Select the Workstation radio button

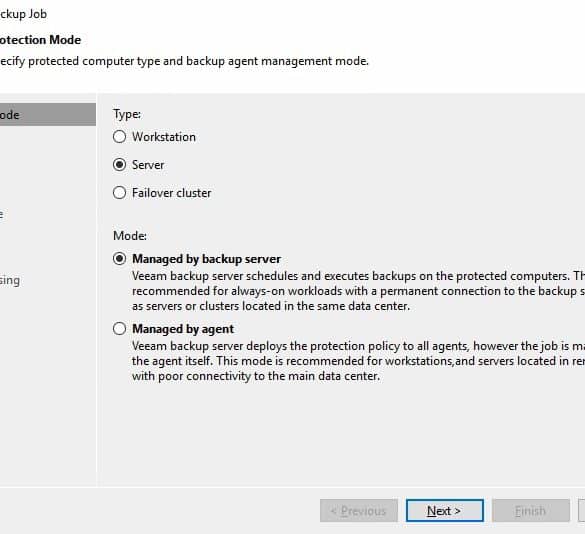tap(119, 137)
